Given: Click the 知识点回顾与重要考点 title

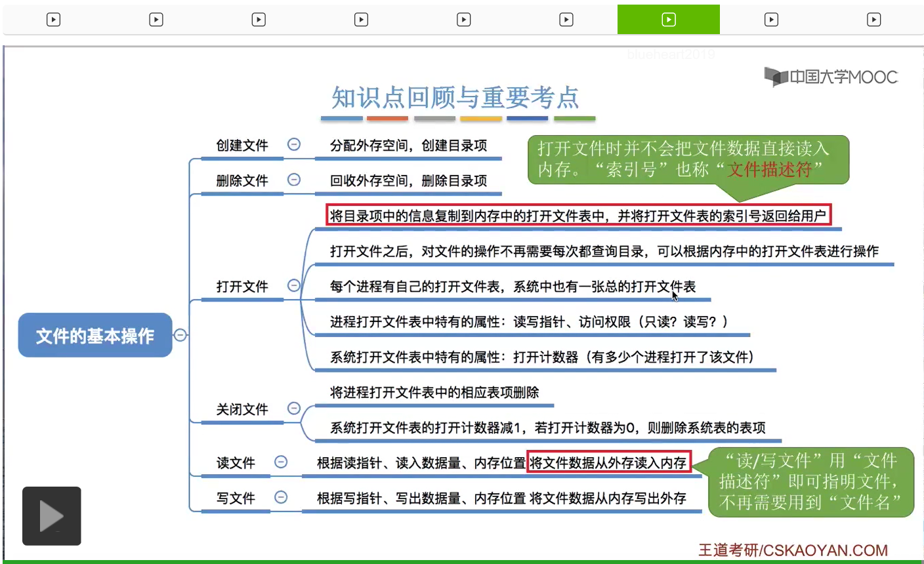Looking at the screenshot, I should click(x=455, y=98).
